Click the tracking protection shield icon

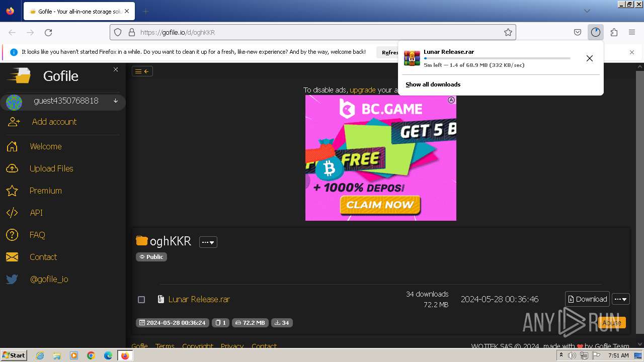(118, 32)
